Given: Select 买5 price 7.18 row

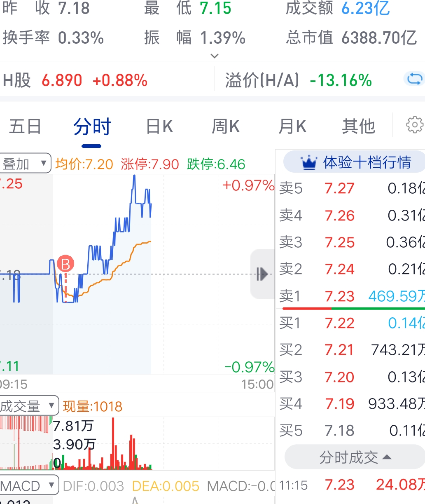Looking at the screenshot, I should coord(351,431).
